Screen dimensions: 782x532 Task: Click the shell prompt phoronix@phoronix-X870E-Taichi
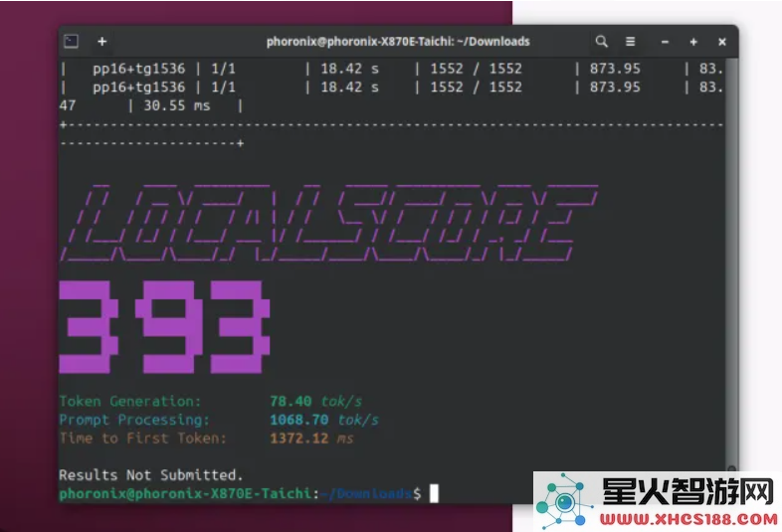coord(185,493)
